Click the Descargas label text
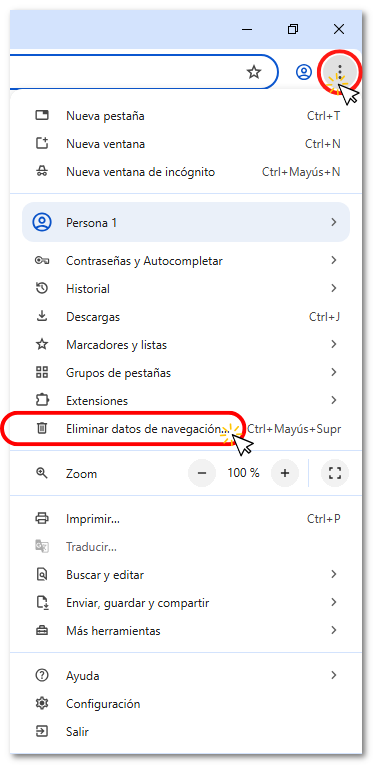The image size is (373, 765). 93,317
